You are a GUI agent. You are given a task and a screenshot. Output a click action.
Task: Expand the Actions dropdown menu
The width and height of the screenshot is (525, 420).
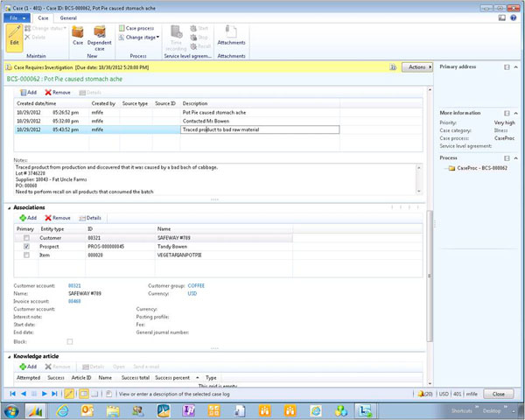(x=418, y=66)
